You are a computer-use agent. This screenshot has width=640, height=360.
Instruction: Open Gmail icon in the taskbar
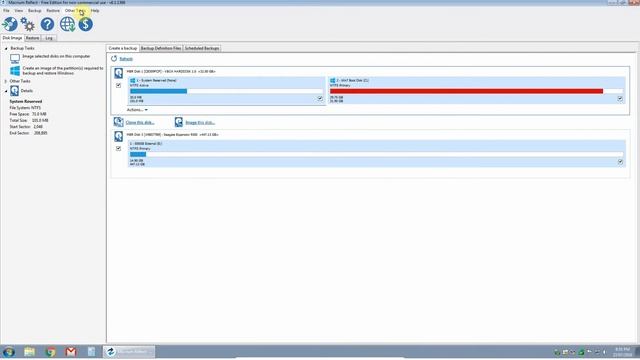click(x=71, y=351)
